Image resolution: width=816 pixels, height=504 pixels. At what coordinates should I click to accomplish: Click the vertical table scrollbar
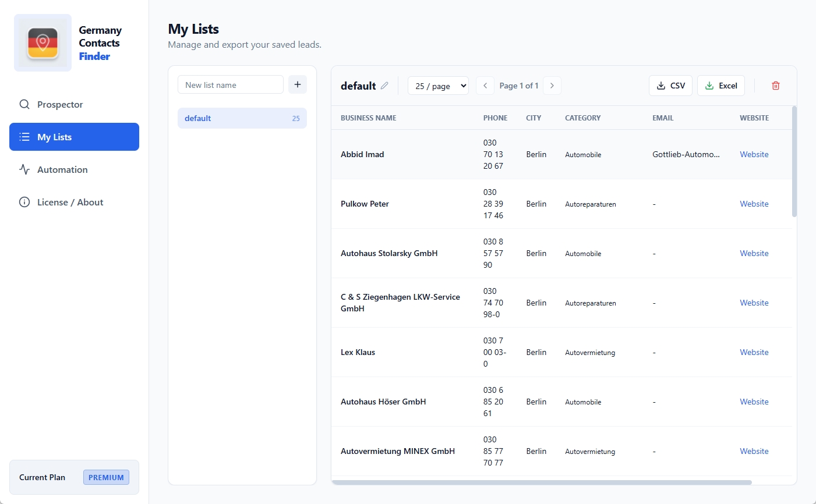click(794, 161)
